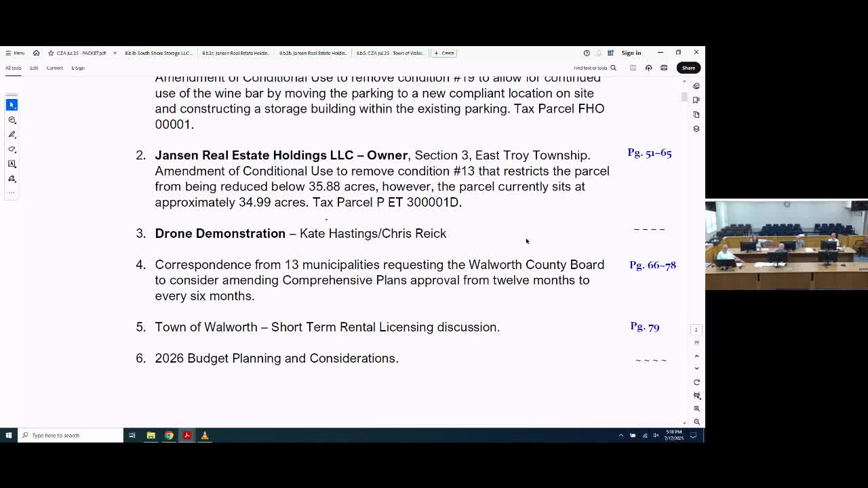
Task: Click the taskbar search box
Action: tap(71, 435)
